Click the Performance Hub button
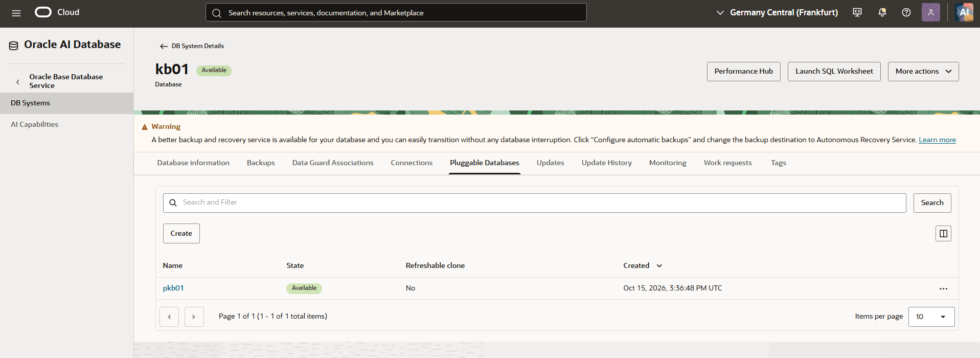 tap(744, 72)
